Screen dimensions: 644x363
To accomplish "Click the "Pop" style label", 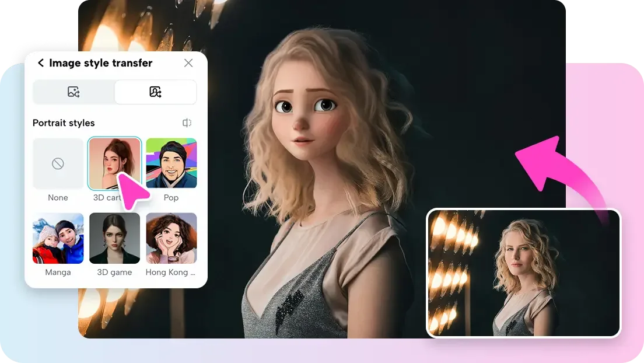I will click(171, 198).
